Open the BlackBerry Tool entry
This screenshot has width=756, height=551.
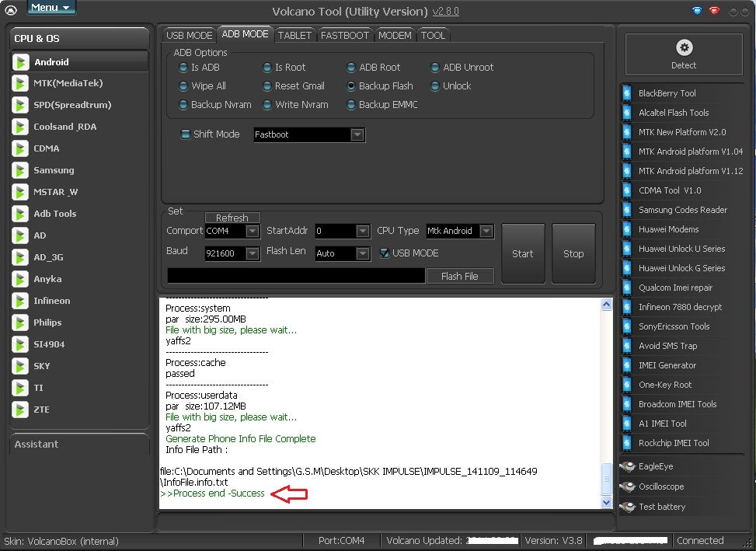pos(667,93)
